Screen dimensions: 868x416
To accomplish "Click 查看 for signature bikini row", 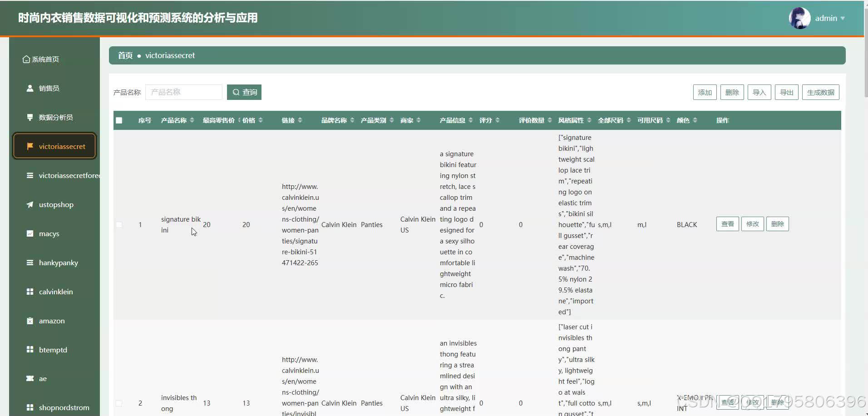I will tap(727, 224).
